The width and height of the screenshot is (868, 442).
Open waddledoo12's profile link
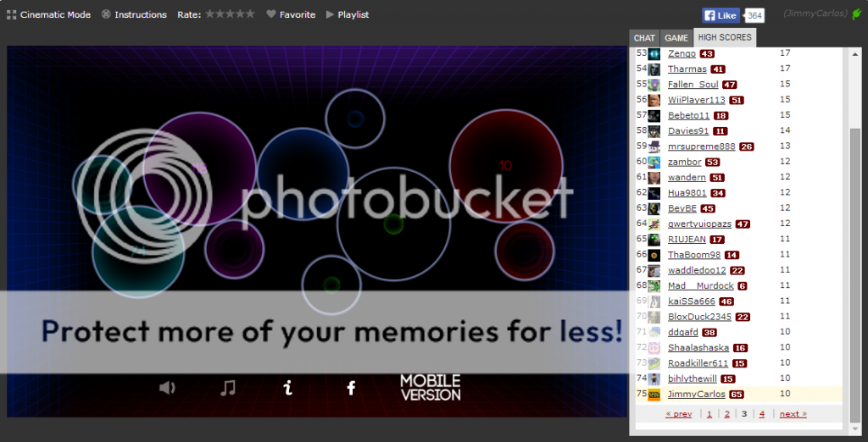(697, 270)
